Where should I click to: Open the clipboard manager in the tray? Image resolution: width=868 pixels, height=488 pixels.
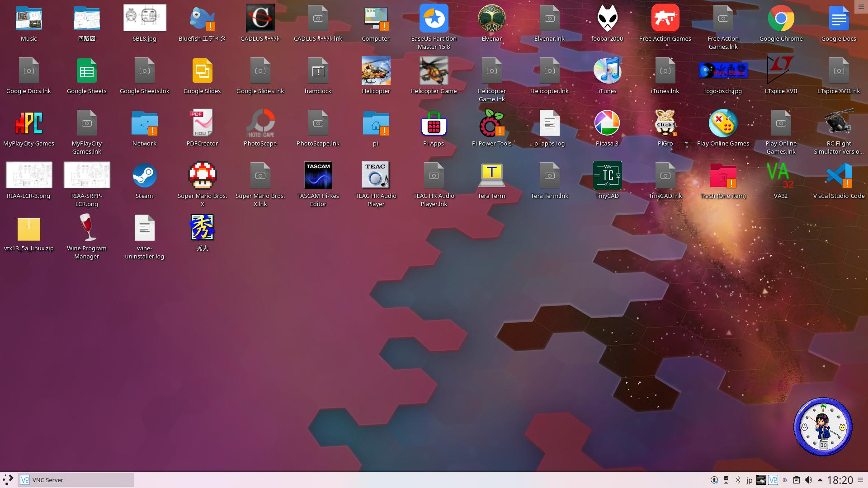click(796, 480)
